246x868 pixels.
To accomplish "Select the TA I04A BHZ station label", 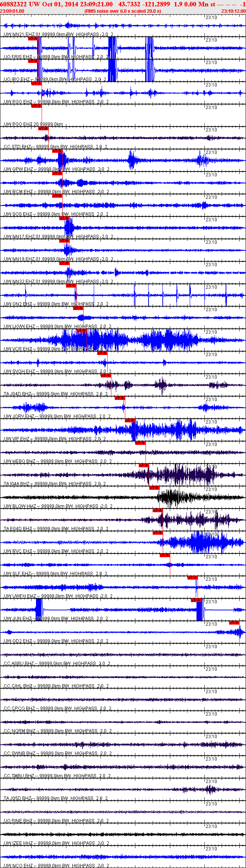I will 55,484.
